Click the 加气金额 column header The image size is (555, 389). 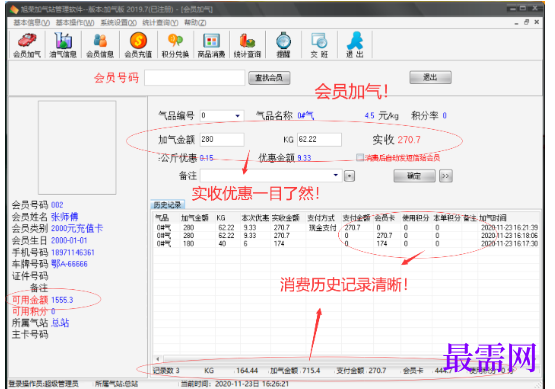click(x=195, y=218)
